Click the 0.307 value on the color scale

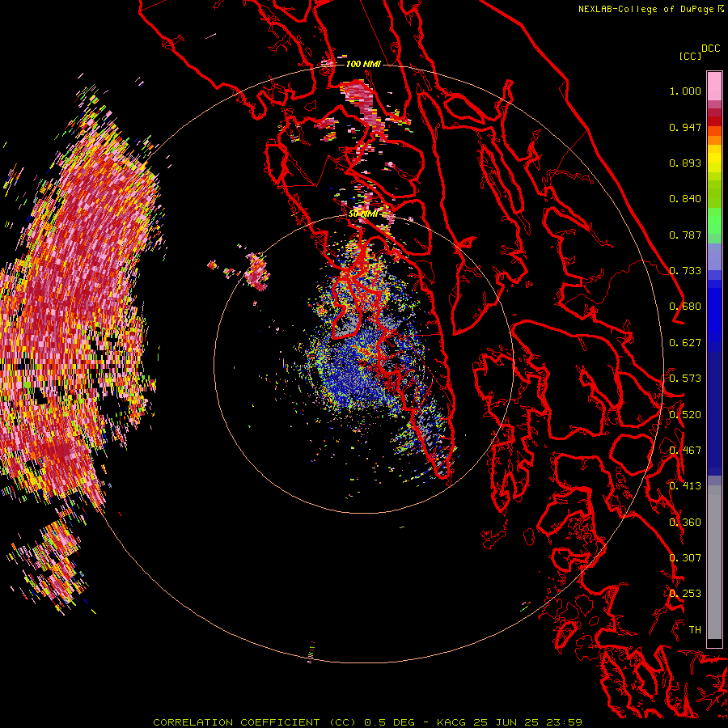coord(685,558)
